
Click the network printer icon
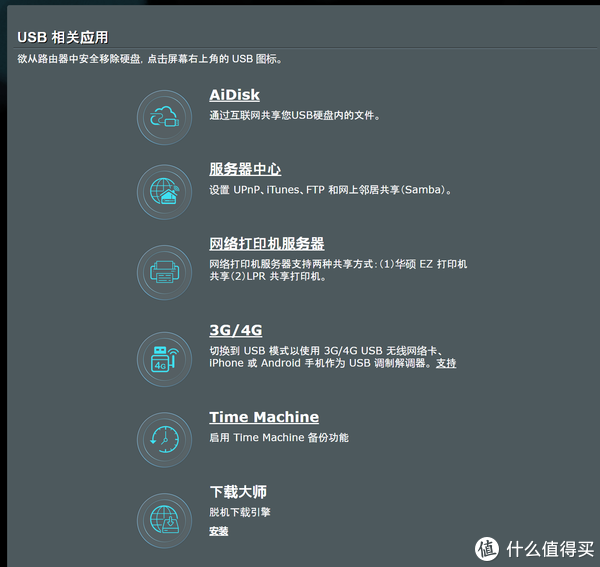[165, 272]
